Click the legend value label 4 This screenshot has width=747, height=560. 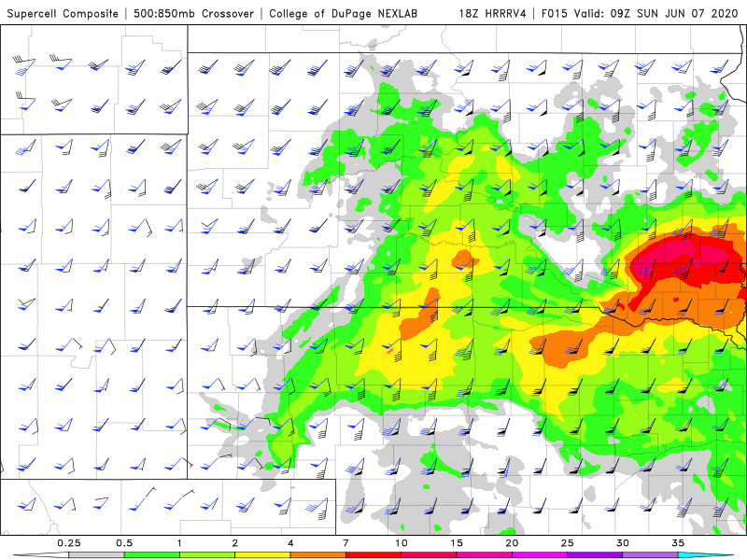290,543
